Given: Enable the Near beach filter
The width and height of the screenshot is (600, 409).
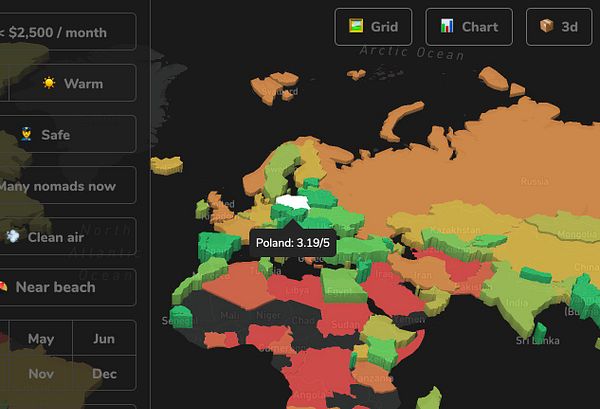Looking at the screenshot, I should 68,287.
